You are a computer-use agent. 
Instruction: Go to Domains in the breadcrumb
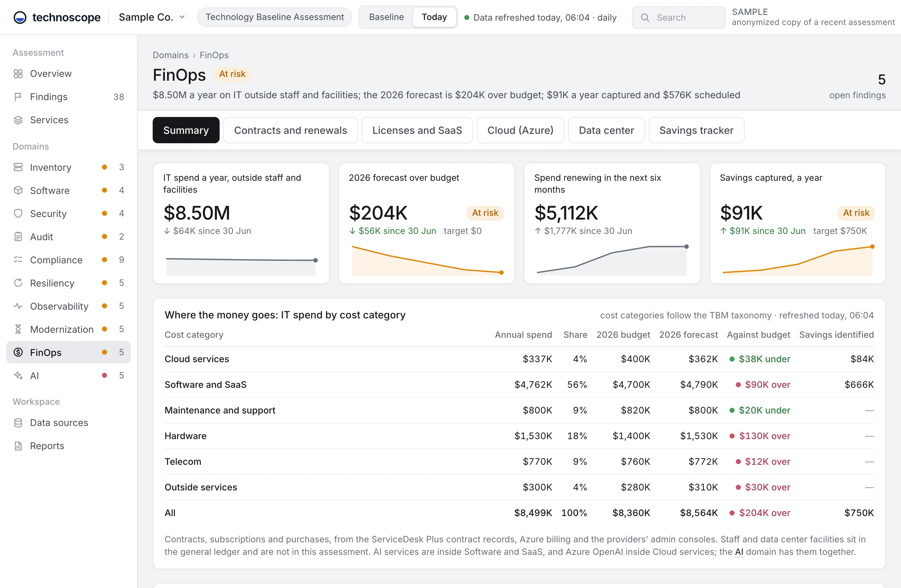click(x=171, y=55)
